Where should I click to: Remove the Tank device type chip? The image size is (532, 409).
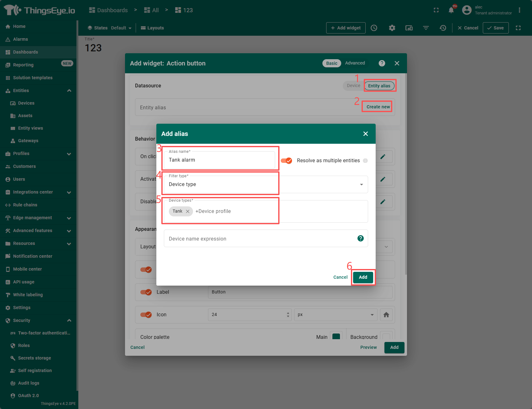pos(188,211)
